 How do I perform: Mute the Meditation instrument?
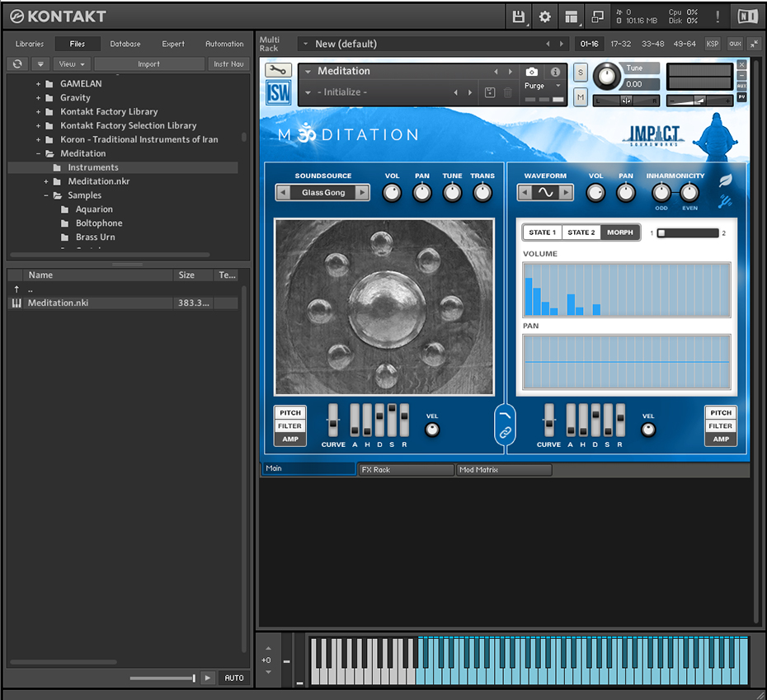click(x=581, y=97)
